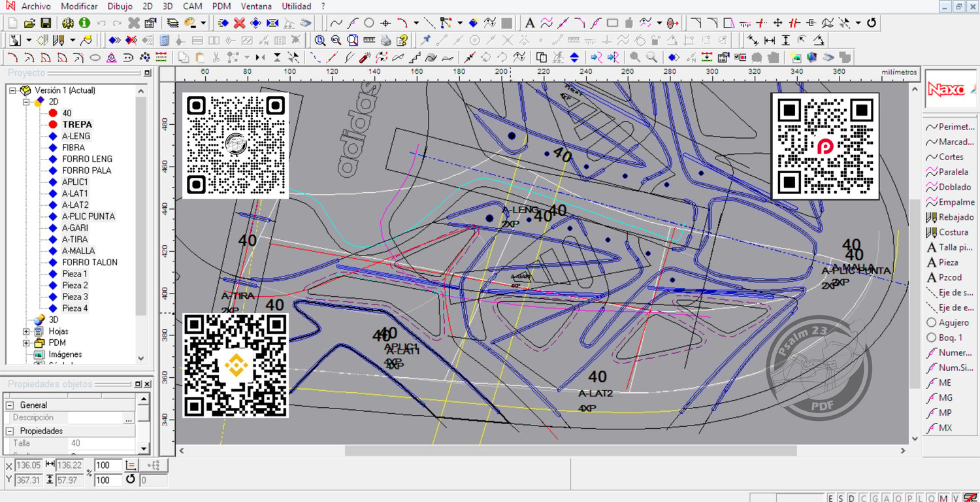Select the Agujero circle tool

[x=947, y=322]
